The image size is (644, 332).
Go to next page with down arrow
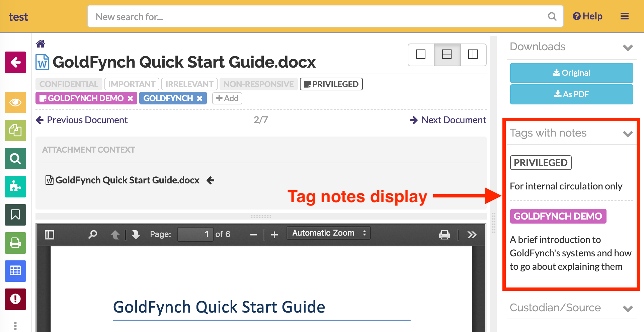tap(136, 235)
